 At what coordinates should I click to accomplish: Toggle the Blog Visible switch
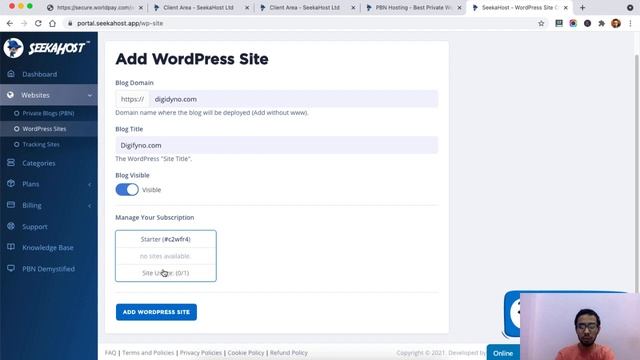pos(127,189)
